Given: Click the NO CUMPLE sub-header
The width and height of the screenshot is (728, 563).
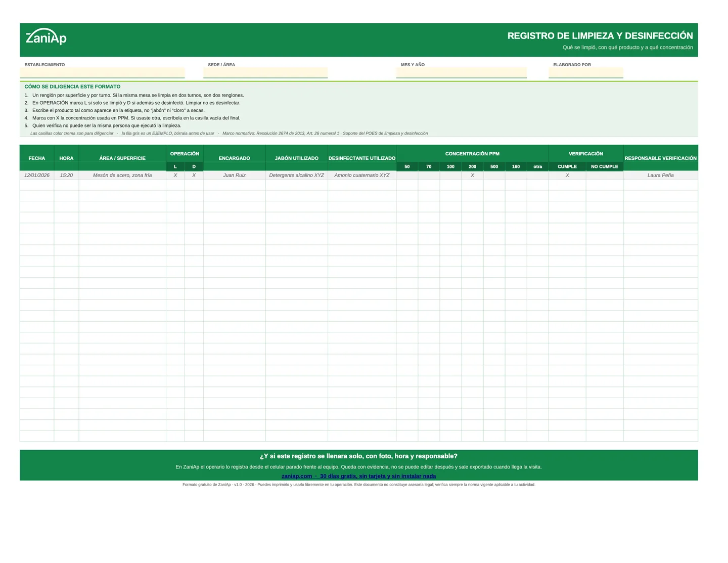Looking at the screenshot, I should tap(605, 166).
